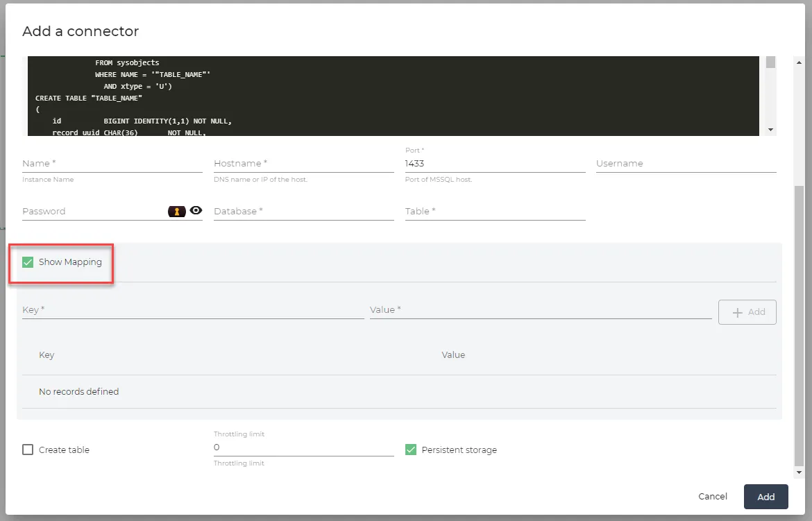Click 'DNS name or IP of the host.' hint

(260, 179)
